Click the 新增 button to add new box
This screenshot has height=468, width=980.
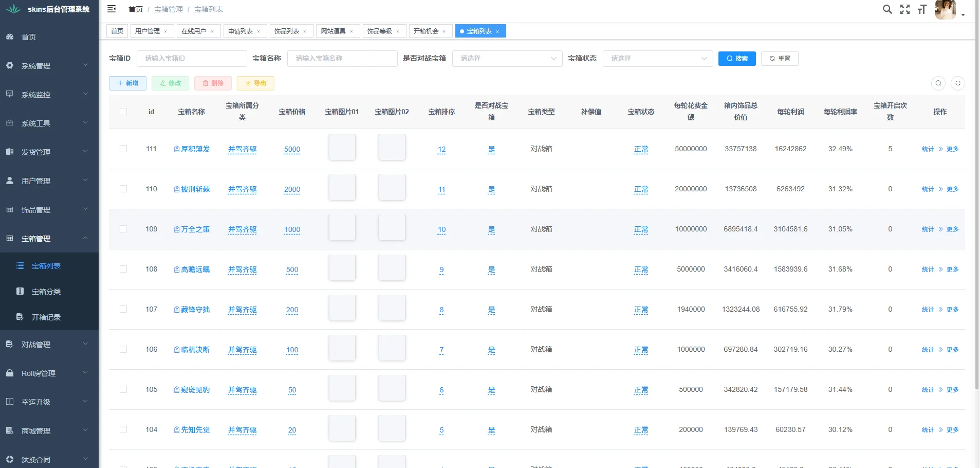pyautogui.click(x=127, y=83)
